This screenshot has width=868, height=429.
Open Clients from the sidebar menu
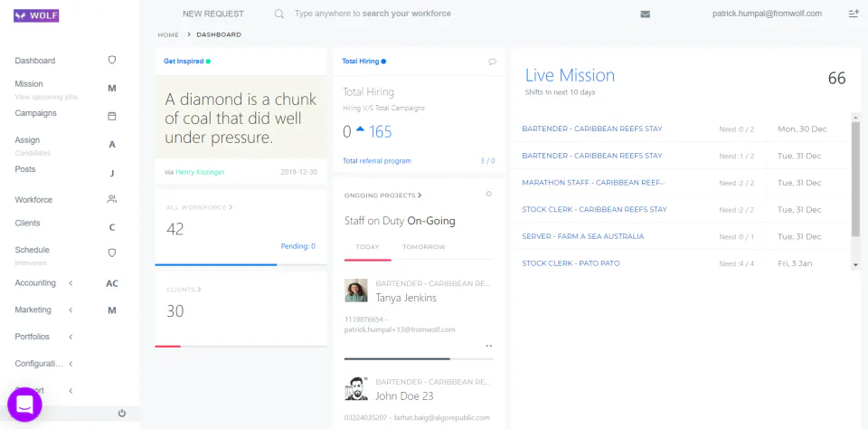(28, 223)
